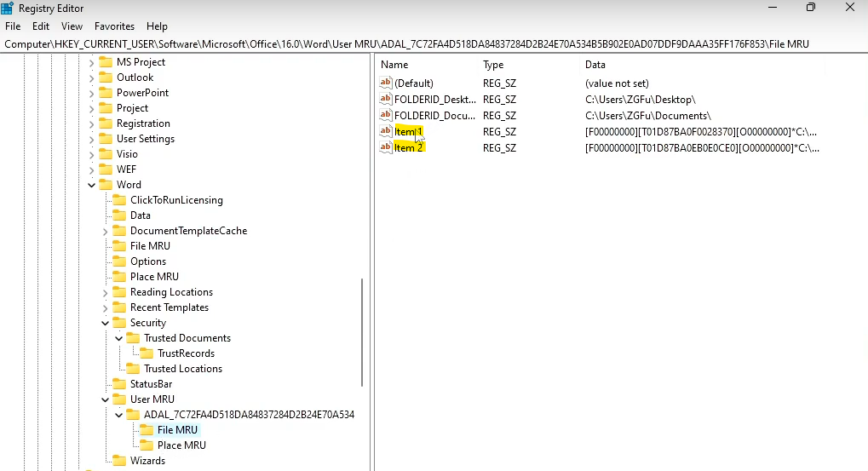Select the ClickToRunLicensing folder icon

[119, 200]
